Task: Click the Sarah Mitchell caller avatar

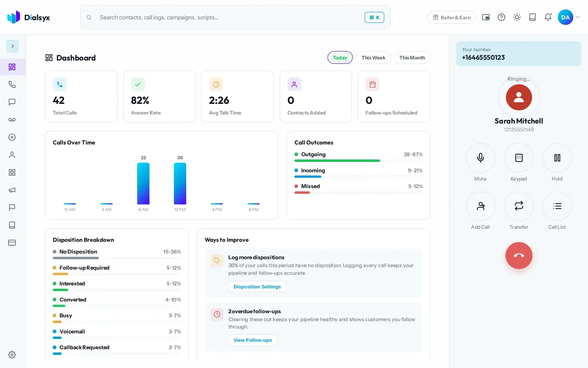Action: [x=519, y=97]
